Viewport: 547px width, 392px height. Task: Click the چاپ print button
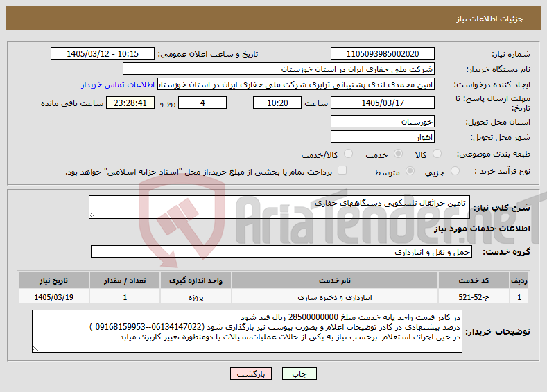(x=299, y=373)
